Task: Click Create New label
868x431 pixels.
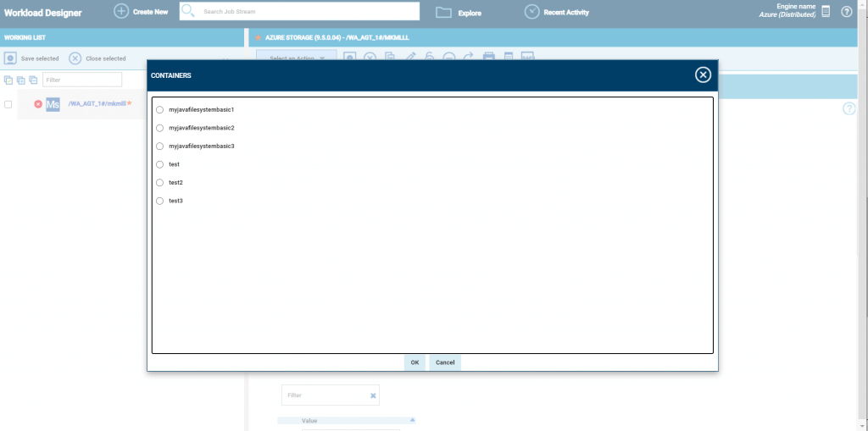Action: 151,12
